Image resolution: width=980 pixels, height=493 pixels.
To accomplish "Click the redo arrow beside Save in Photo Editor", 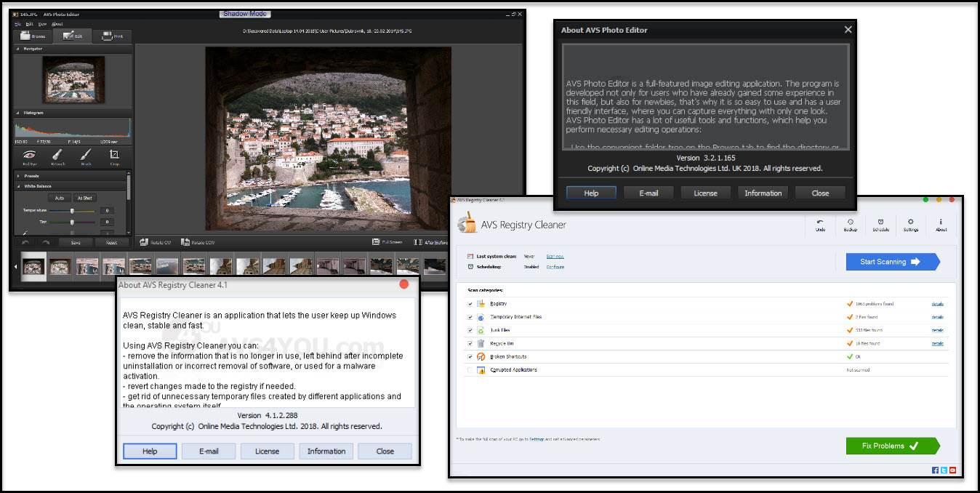I will [46, 242].
